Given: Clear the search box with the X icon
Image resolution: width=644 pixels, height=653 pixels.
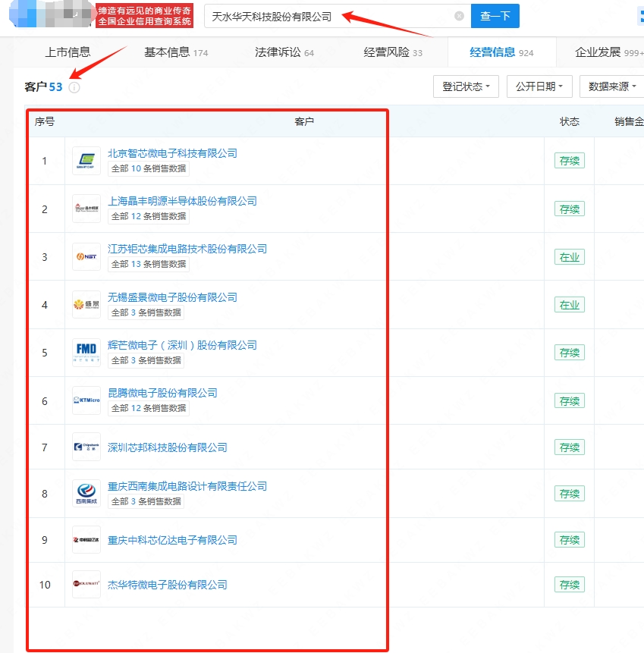Looking at the screenshot, I should [x=459, y=16].
